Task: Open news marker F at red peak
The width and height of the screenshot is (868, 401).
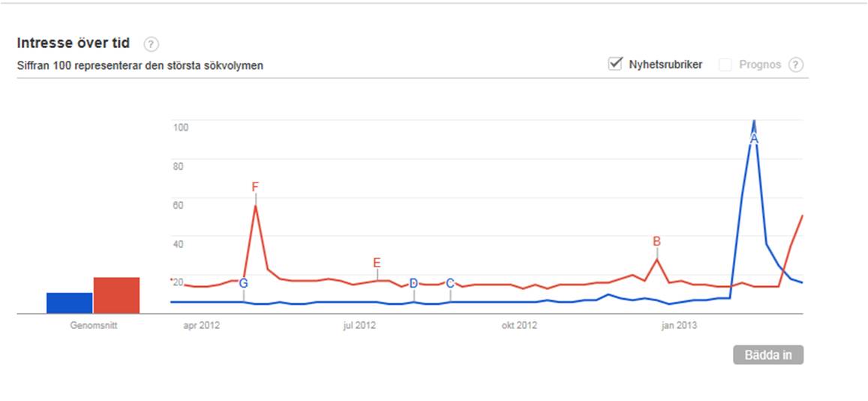Action: 255,186
